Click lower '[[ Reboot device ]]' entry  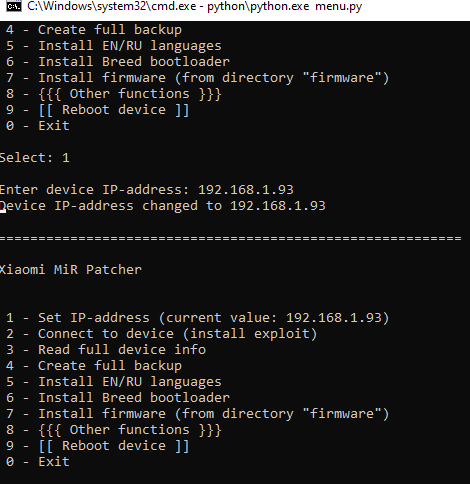point(97,446)
